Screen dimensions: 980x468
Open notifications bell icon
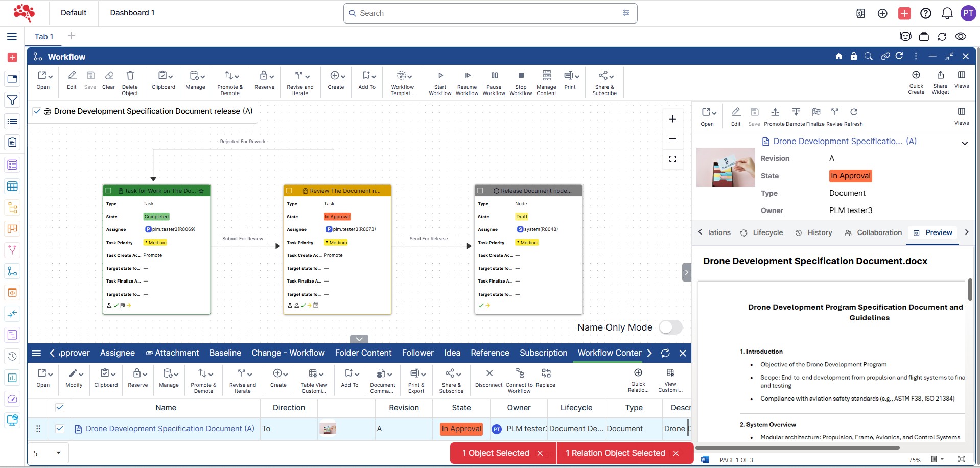tap(947, 13)
